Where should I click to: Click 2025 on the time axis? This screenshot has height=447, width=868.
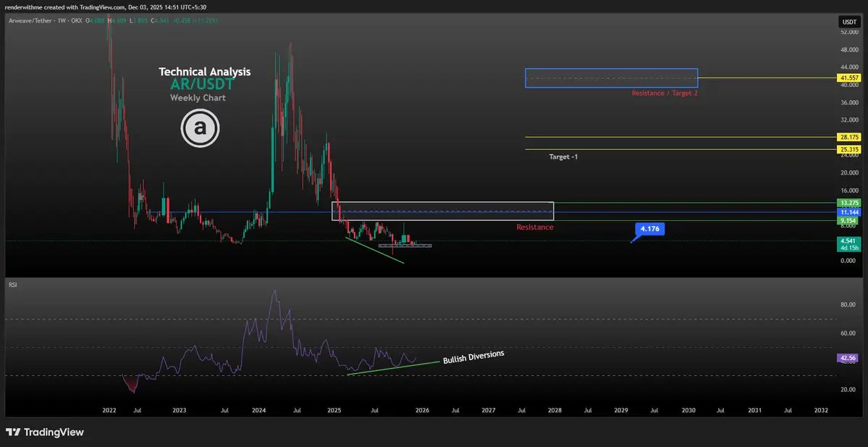coord(334,411)
